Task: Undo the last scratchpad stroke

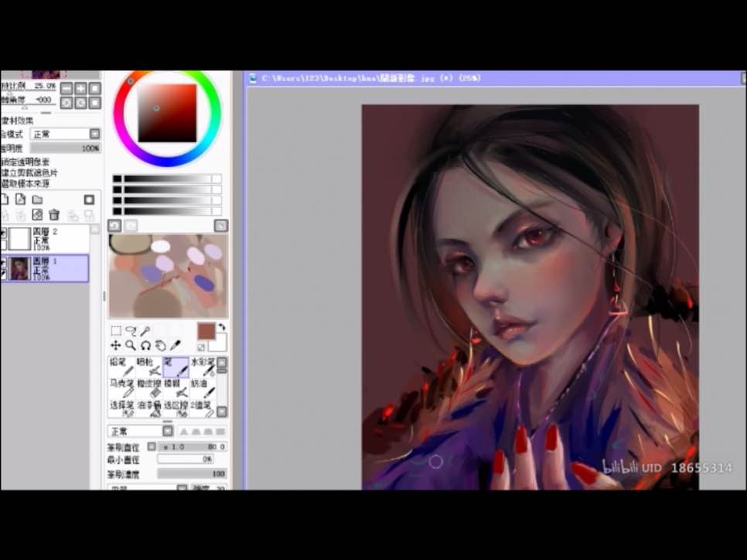Action: point(114,225)
